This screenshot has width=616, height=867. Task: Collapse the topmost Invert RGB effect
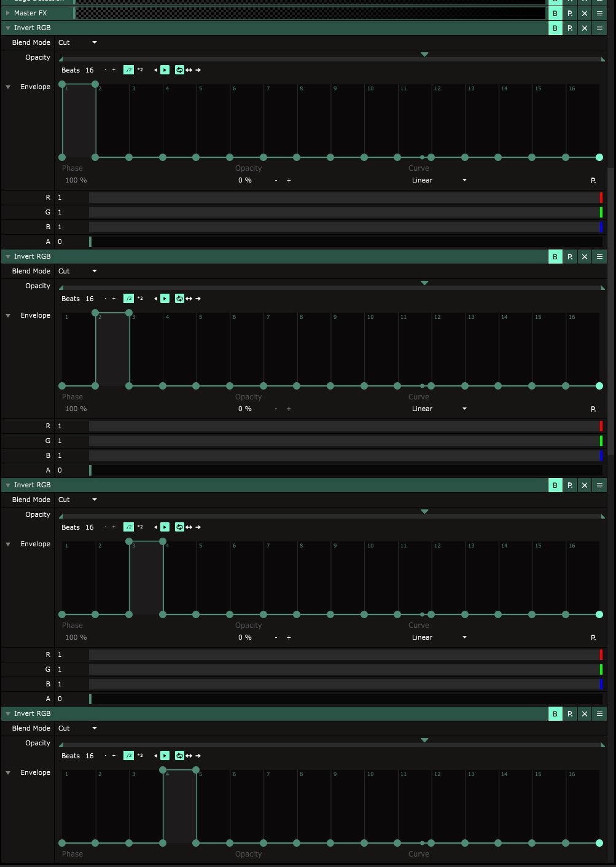click(7, 28)
